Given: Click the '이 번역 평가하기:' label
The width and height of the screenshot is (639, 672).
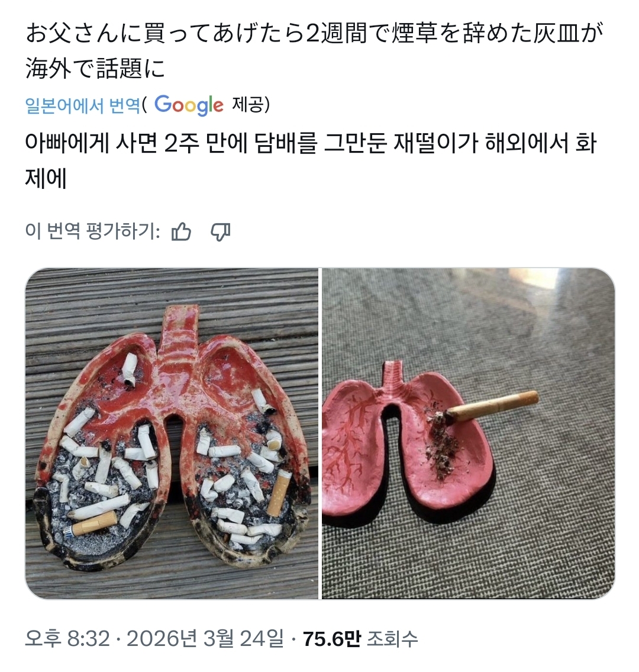Looking at the screenshot, I should tap(93, 232).
